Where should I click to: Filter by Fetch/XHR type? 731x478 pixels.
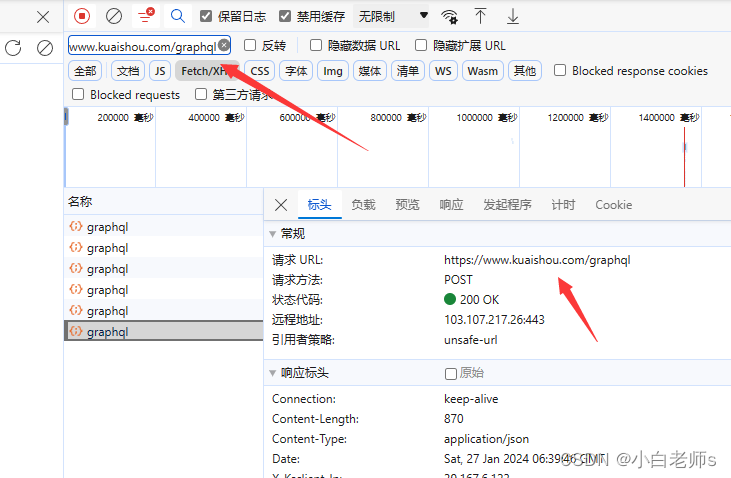click(207, 71)
